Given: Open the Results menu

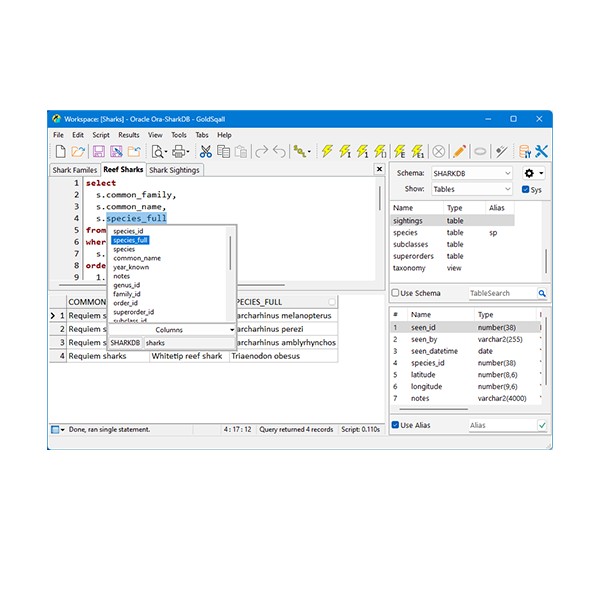Looking at the screenshot, I should [129, 135].
